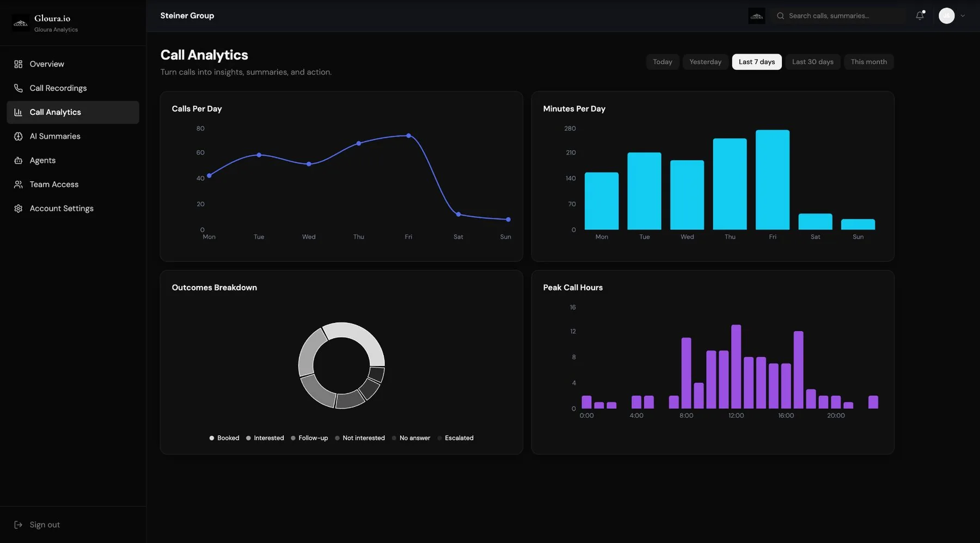980x543 pixels.
Task: Open Team Access in the sidebar
Action: tap(73, 185)
